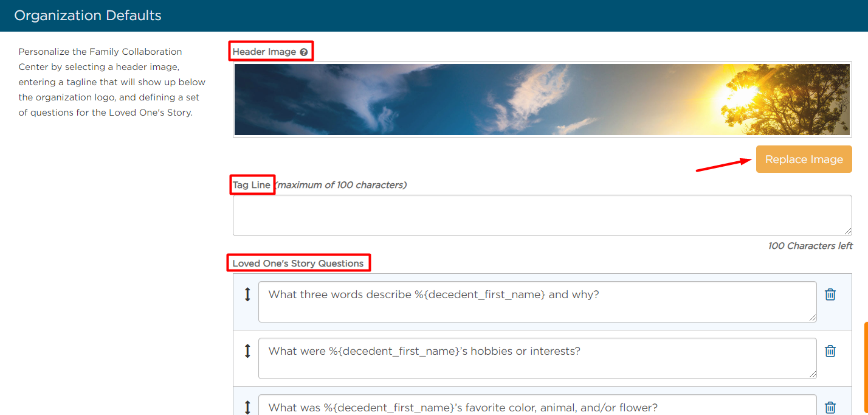Edit the 'What three words describe' question field
Screen dimensions: 868x415
[x=537, y=302]
